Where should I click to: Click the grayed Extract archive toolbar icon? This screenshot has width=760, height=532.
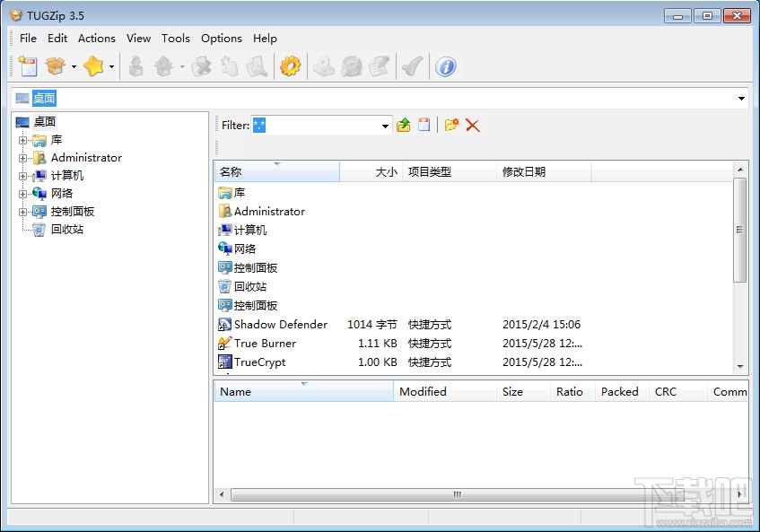(164, 66)
